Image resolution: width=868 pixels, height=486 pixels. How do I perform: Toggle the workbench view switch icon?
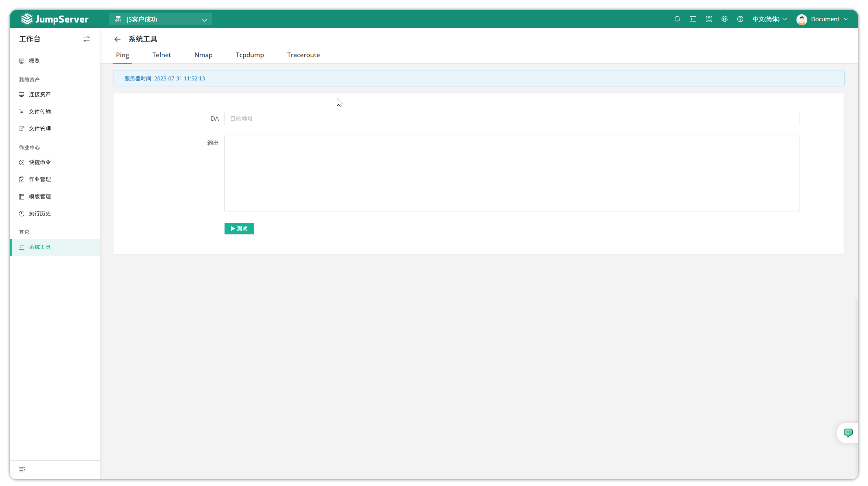point(87,39)
